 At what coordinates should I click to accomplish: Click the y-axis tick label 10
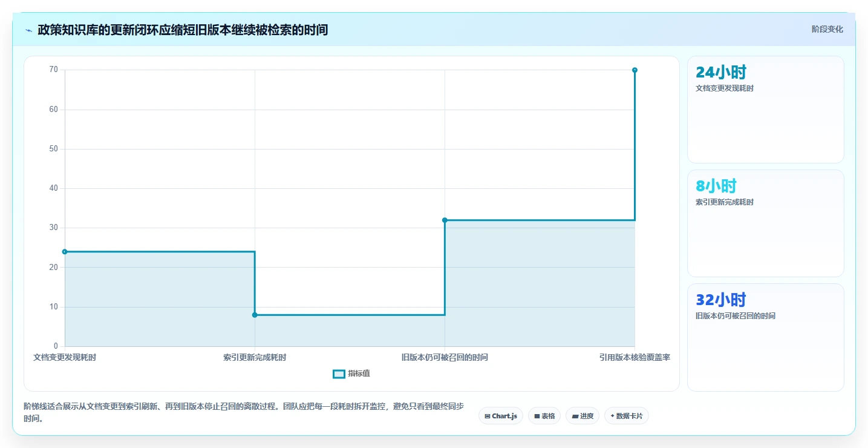tap(54, 307)
